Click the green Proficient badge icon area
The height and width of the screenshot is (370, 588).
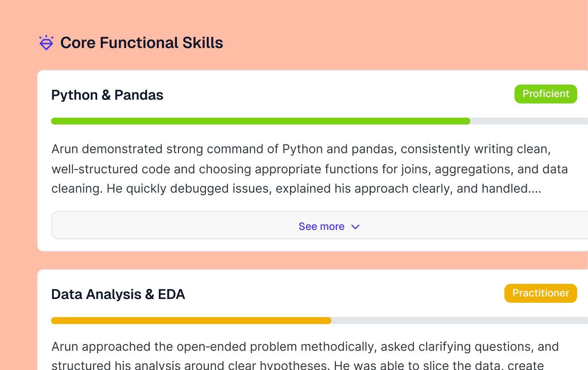coord(546,94)
